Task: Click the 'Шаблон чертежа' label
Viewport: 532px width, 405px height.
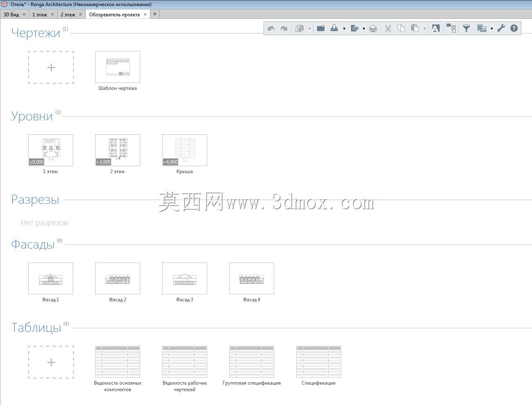Action: tap(118, 88)
